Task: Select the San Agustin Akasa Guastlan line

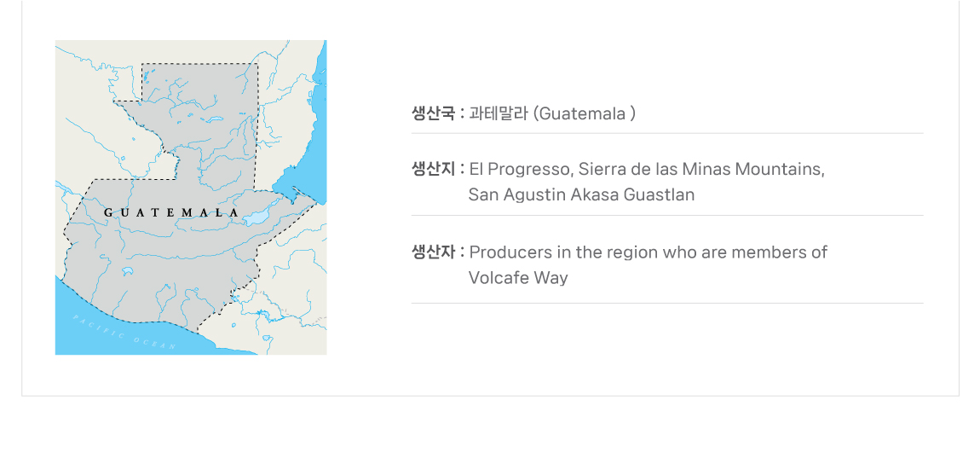Action: point(581,194)
